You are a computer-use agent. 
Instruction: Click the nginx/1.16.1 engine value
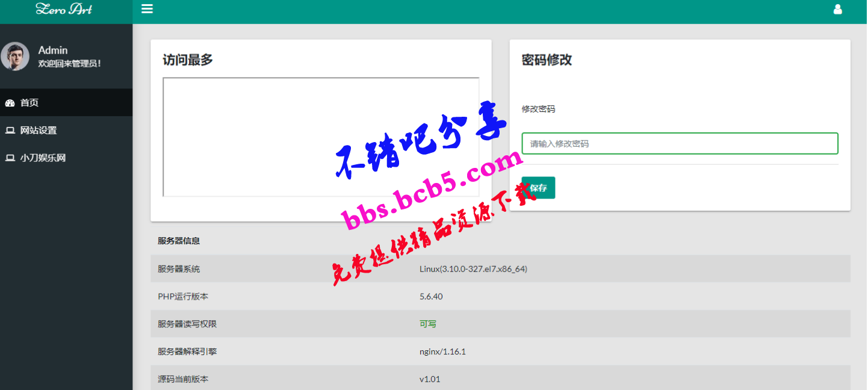click(442, 351)
